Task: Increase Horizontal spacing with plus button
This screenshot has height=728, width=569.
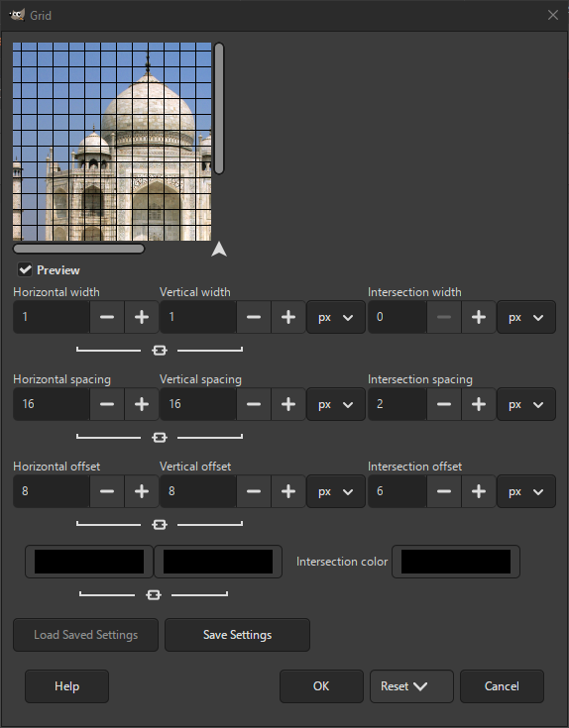Action: (x=142, y=404)
